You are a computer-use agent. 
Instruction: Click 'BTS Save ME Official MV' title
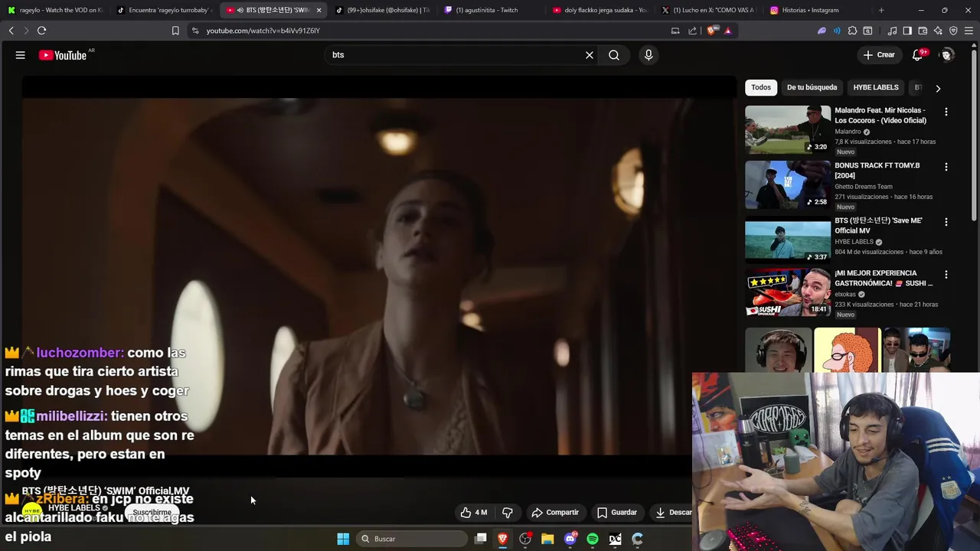click(878, 225)
